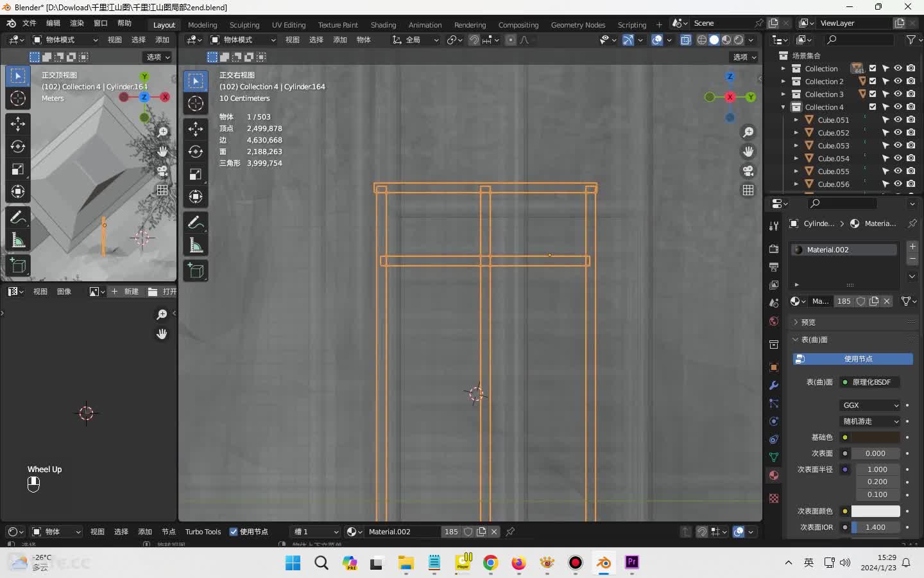This screenshot has height=578, width=924.
Task: Select the Add Cube tool in right viewport
Action: pyautogui.click(x=196, y=271)
